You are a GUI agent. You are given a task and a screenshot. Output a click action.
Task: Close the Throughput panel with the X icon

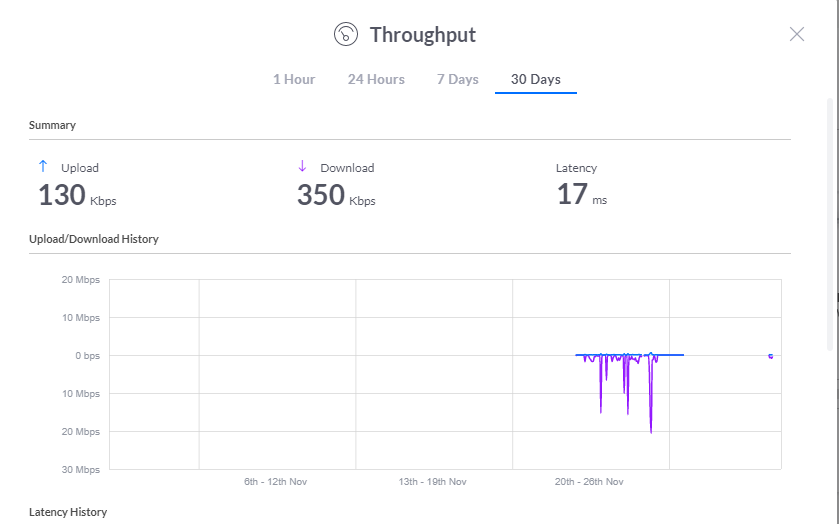click(797, 34)
